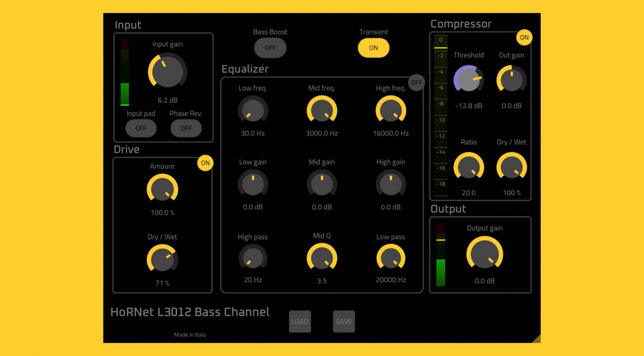Turn off the Compressor
This screenshot has height=356, width=644.
coord(524,37)
